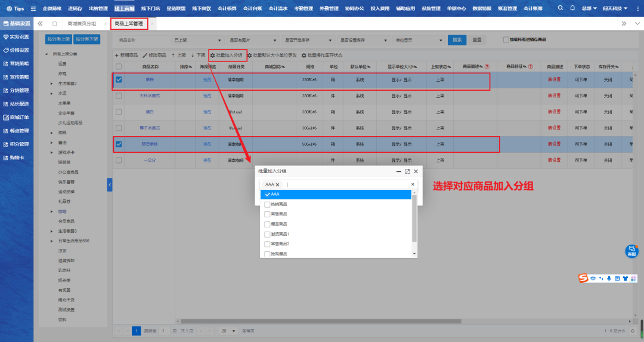Click the 商品名称 search input field
644x342 pixels.
pyautogui.click(x=142, y=40)
